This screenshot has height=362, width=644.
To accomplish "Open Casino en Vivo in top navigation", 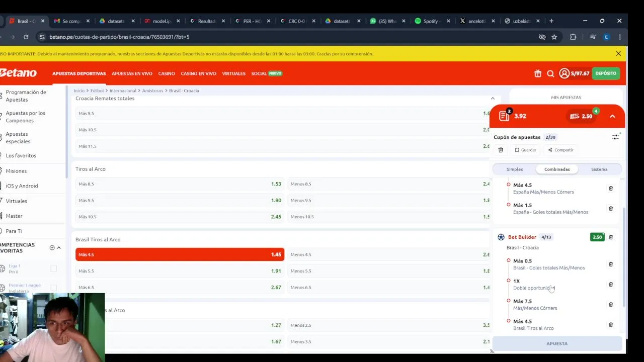I will [198, 73].
